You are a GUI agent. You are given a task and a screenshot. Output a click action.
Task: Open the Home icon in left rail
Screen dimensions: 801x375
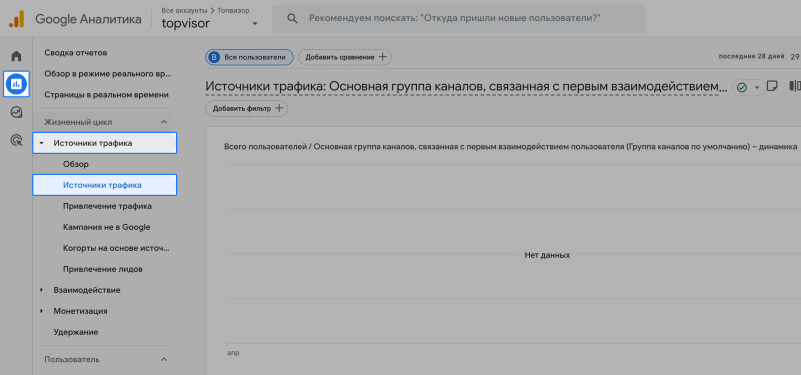[16, 56]
